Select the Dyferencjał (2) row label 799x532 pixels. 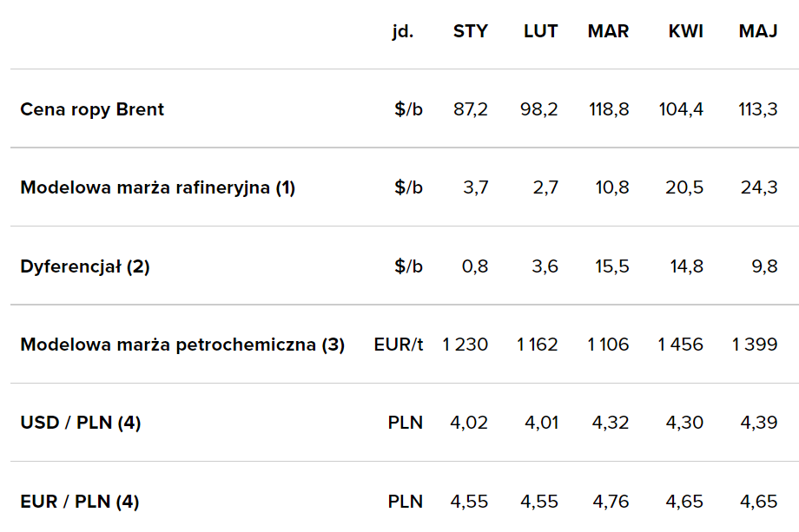85,266
